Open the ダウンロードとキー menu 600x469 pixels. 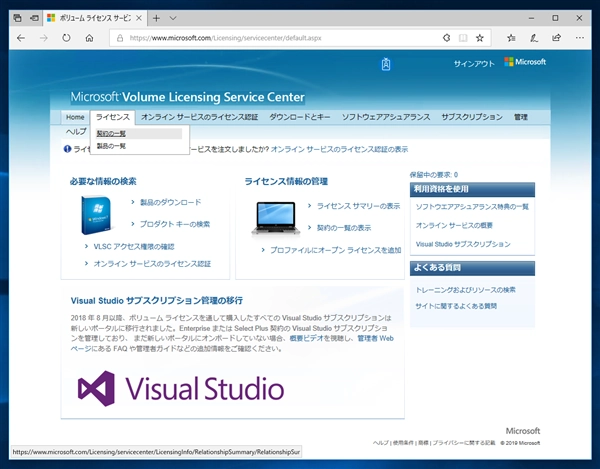pyautogui.click(x=300, y=117)
